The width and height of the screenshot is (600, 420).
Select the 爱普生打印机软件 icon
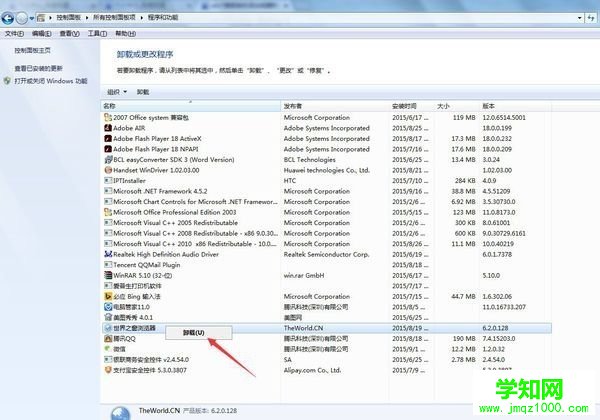click(x=108, y=286)
